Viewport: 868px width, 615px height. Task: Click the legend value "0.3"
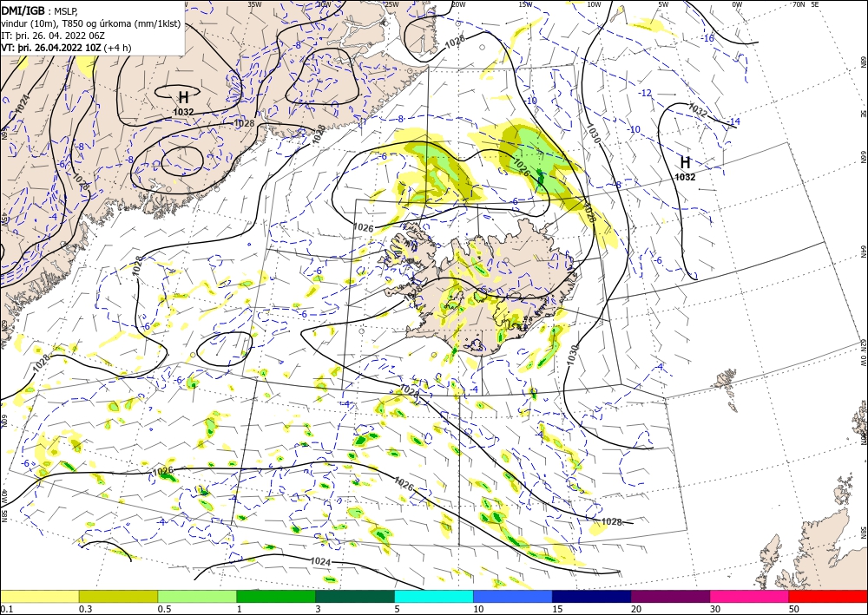pyautogui.click(x=86, y=609)
